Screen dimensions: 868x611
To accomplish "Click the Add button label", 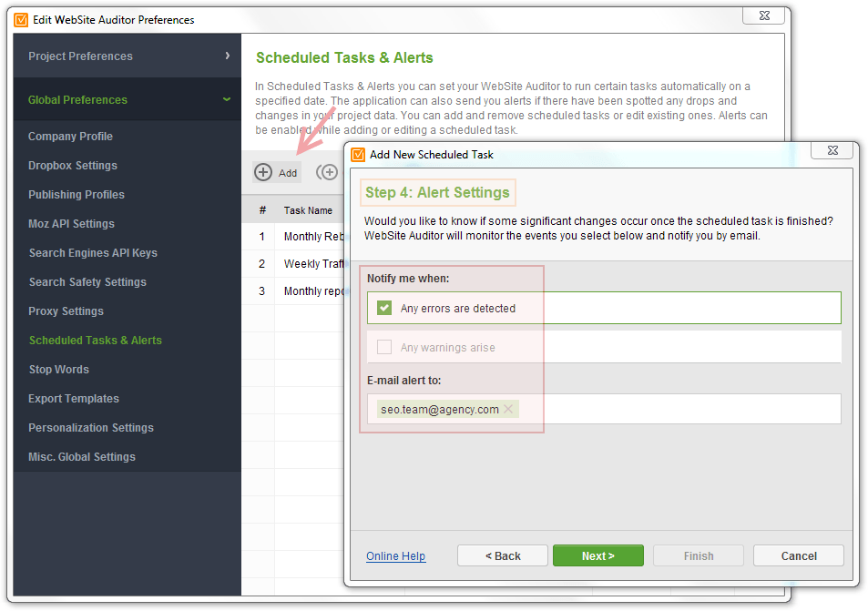I will coord(288,173).
